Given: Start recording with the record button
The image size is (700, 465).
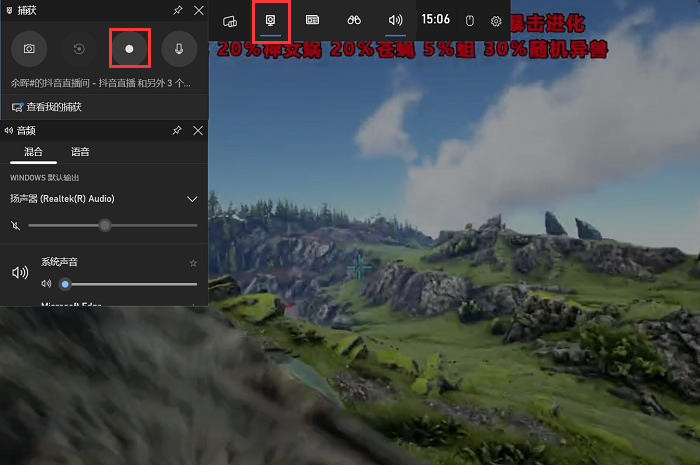Looking at the screenshot, I should click(x=129, y=49).
